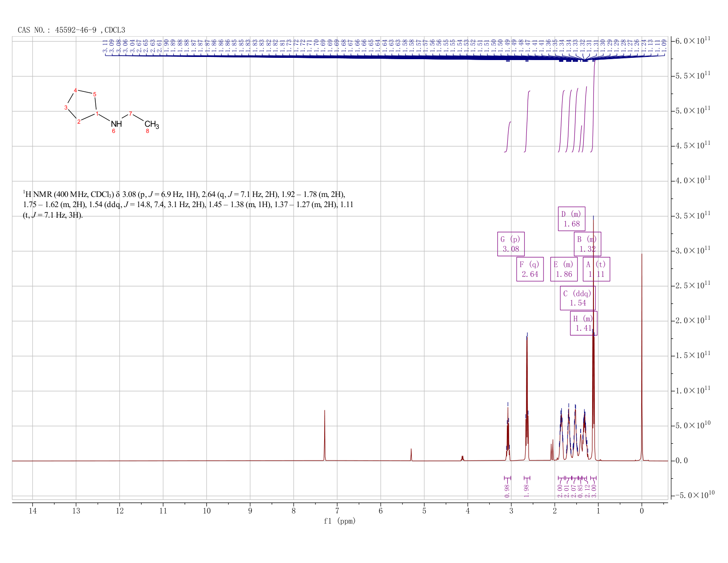Select the 1H NMR report text block
Viewport: 728px width, 563px height.
coord(188,205)
